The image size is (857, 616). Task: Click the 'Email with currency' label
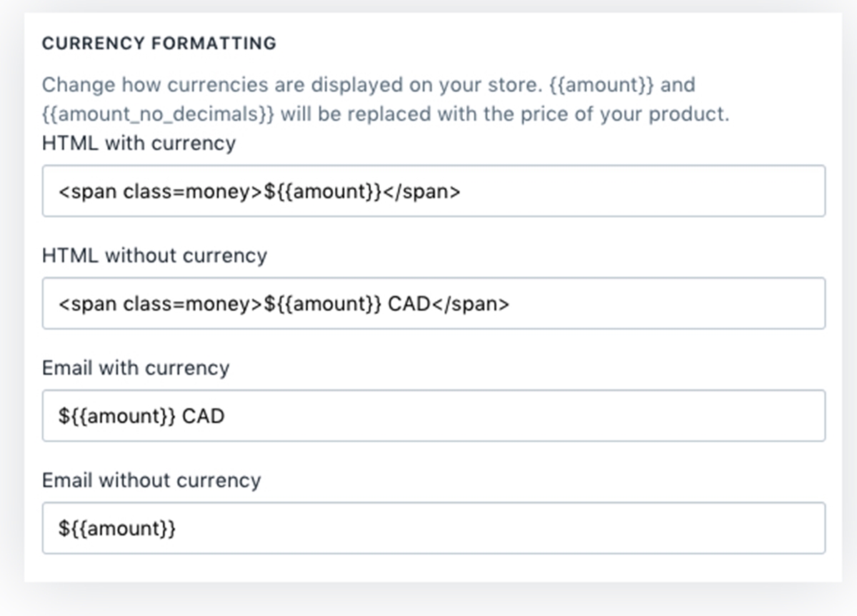136,368
